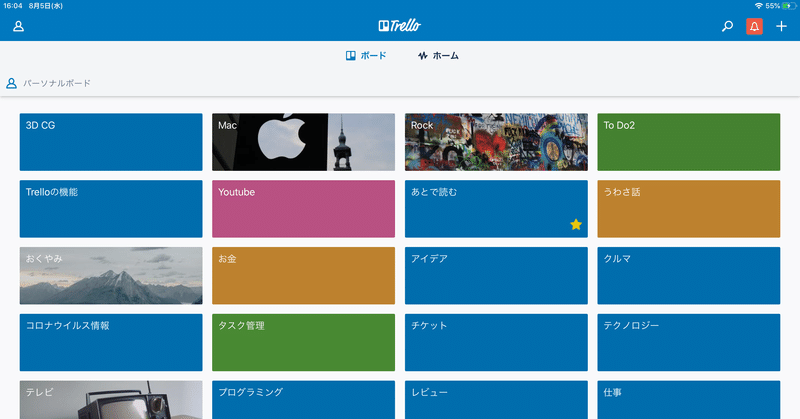Open the クルマ board
The width and height of the screenshot is (800, 419).
tap(689, 276)
